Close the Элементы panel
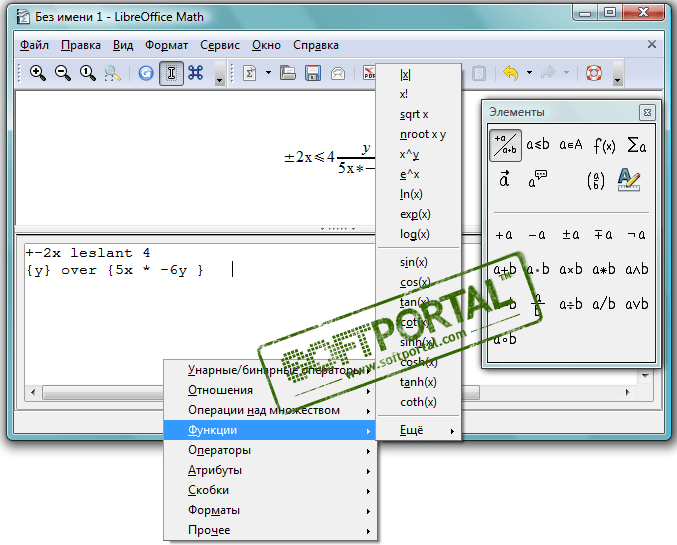677x545 pixels. (647, 113)
